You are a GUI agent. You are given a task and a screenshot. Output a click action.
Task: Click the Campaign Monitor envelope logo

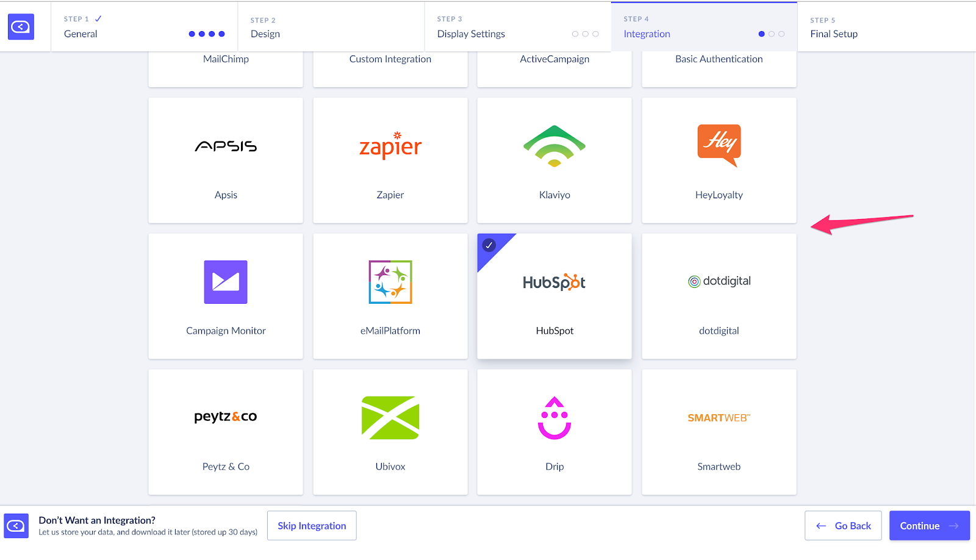(226, 282)
